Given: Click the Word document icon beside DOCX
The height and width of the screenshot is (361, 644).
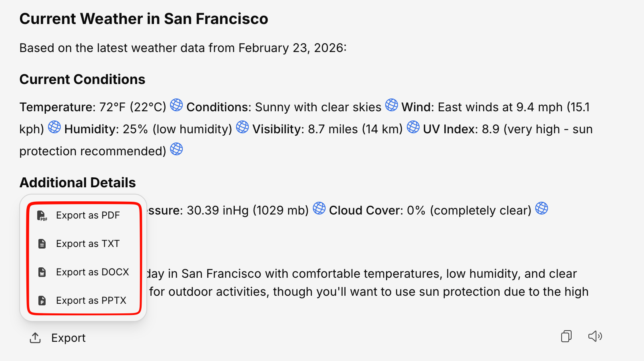Looking at the screenshot, I should pyautogui.click(x=42, y=272).
